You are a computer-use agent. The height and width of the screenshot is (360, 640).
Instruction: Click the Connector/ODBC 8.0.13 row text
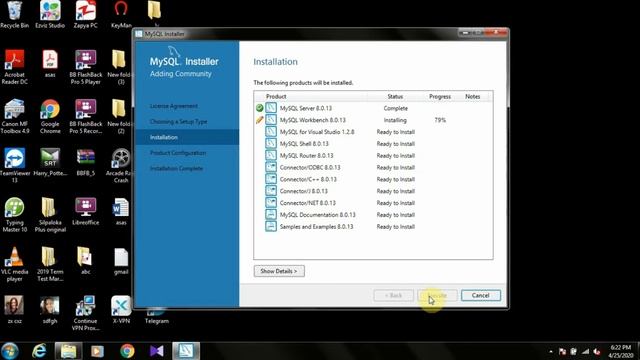[x=310, y=167]
